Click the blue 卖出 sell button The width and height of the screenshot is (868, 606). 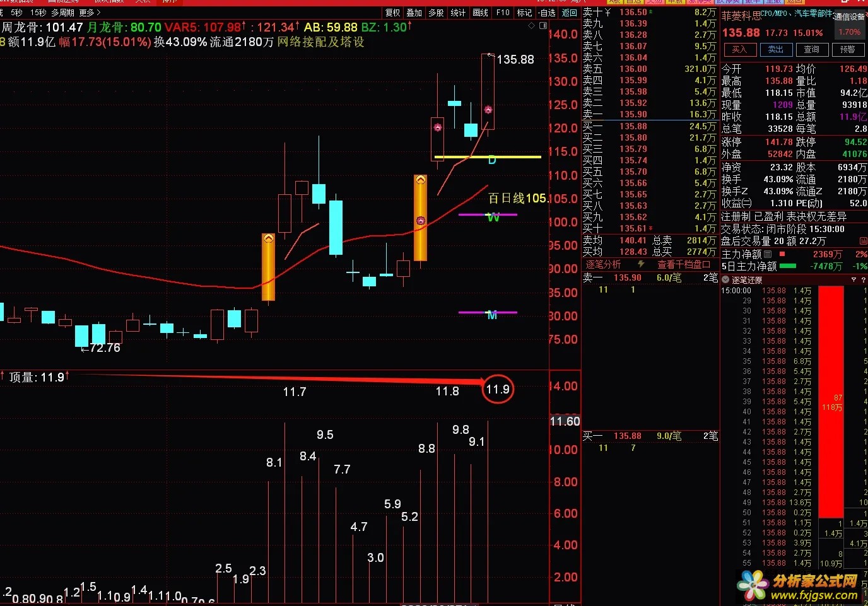point(775,49)
